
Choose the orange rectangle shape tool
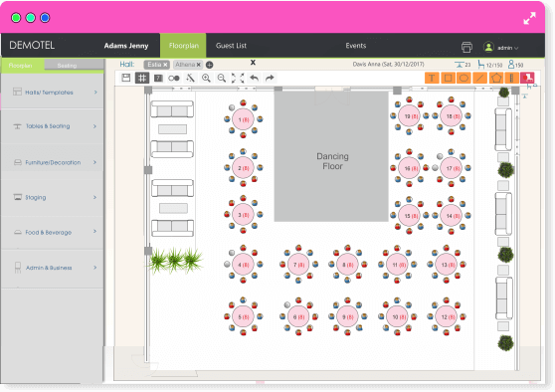(x=448, y=78)
